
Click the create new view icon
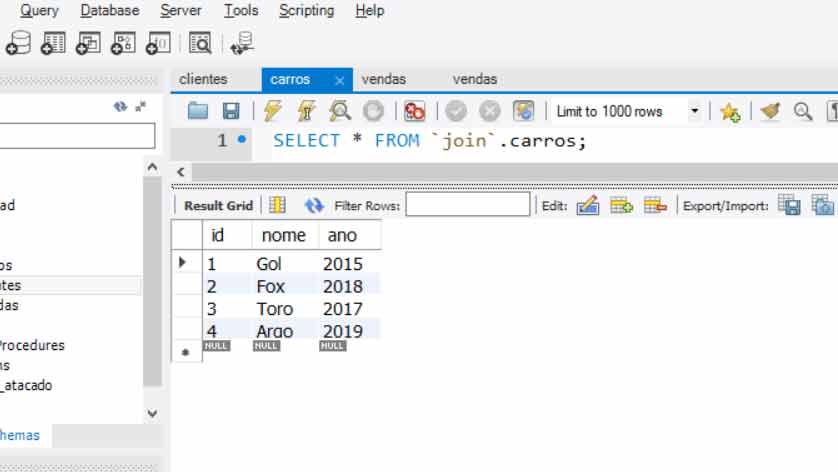click(x=88, y=43)
